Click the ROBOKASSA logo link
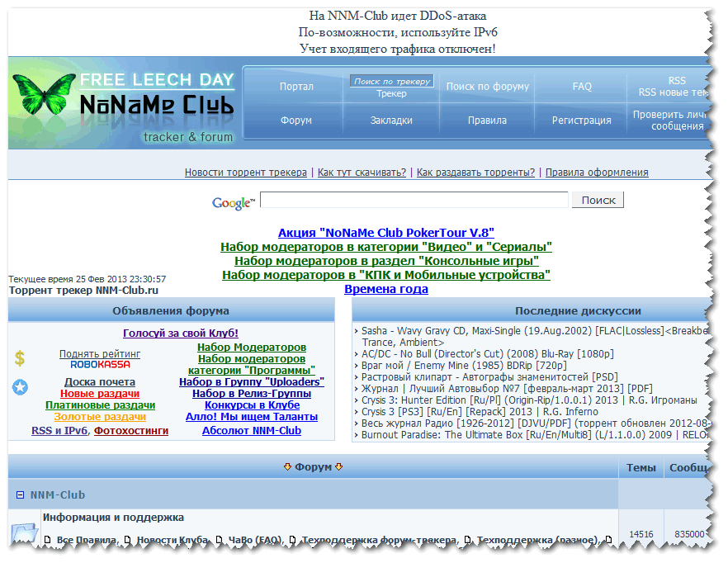The height and width of the screenshot is (563, 728). click(x=100, y=365)
